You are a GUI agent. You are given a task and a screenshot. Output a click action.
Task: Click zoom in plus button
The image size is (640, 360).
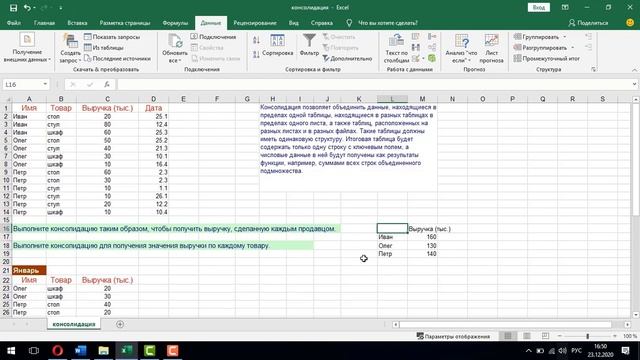click(x=615, y=336)
